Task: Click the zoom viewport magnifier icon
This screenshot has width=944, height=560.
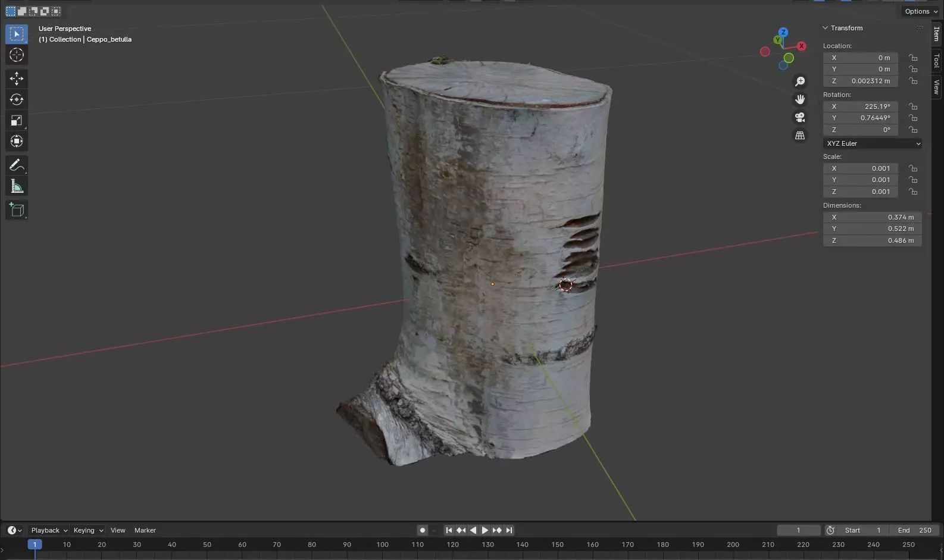Action: 800,81
